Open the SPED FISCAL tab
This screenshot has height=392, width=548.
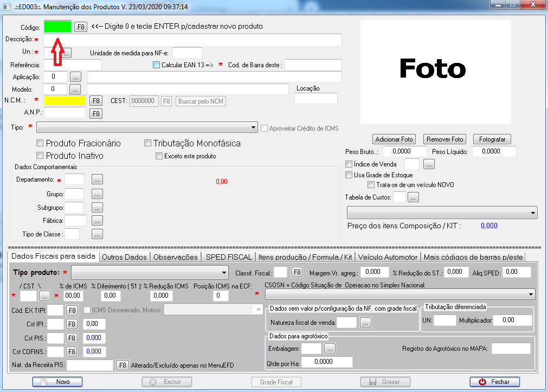tap(229, 257)
